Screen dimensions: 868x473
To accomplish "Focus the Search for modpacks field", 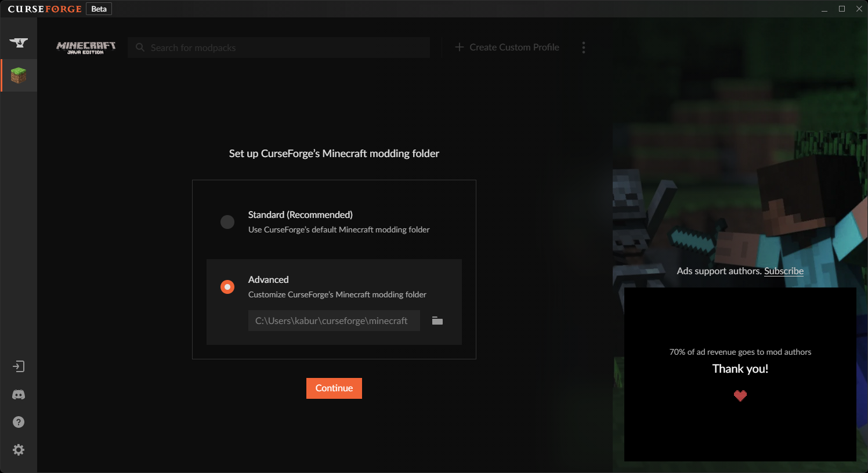I will point(279,48).
